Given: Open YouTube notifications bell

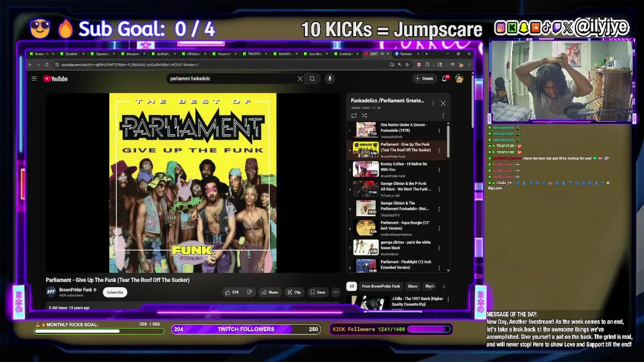Looking at the screenshot, I should click(444, 78).
